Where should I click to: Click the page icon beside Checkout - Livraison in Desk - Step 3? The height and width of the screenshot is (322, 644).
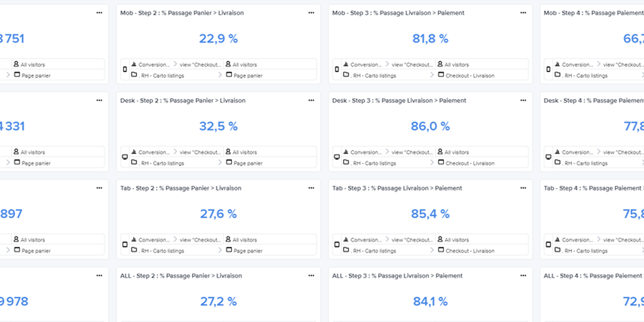click(x=441, y=162)
